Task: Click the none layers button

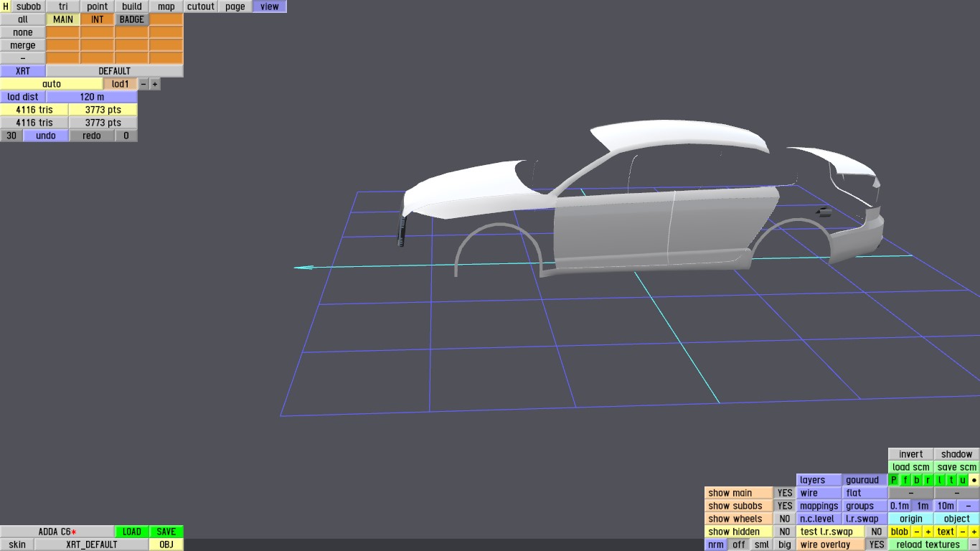Action: [x=23, y=32]
